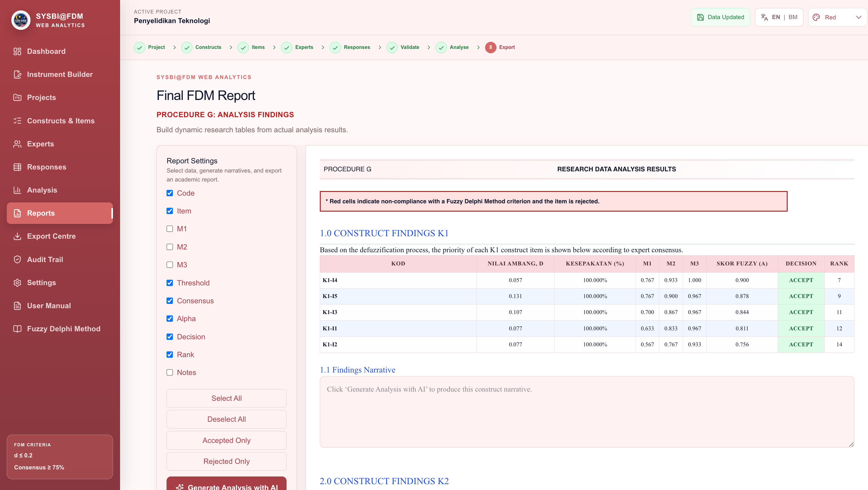This screenshot has width=868, height=490.
Task: Open Dashboard from the sidebar icon
Action: coord(17,51)
